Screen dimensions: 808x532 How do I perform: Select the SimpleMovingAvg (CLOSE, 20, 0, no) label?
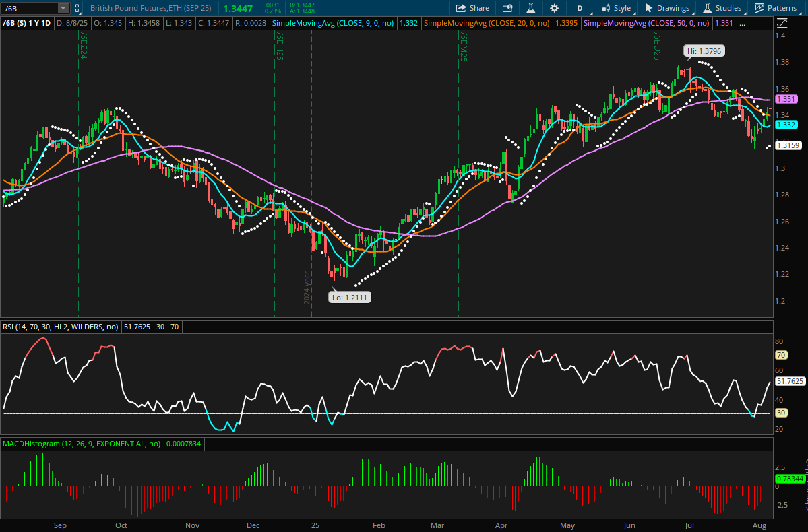tap(487, 23)
